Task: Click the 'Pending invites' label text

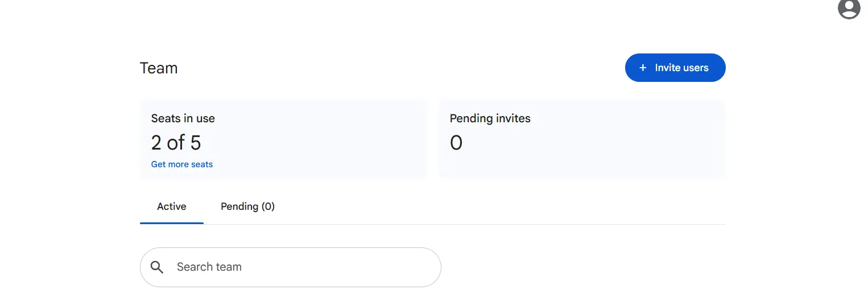Action: point(490,118)
